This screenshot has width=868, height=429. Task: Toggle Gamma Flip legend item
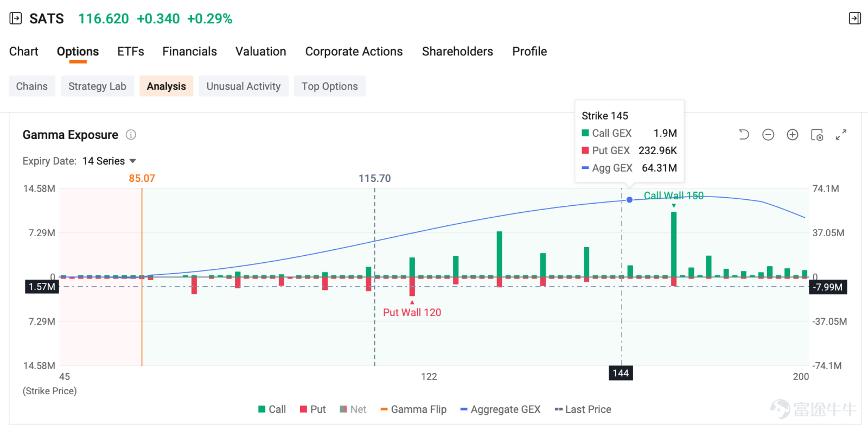(413, 409)
